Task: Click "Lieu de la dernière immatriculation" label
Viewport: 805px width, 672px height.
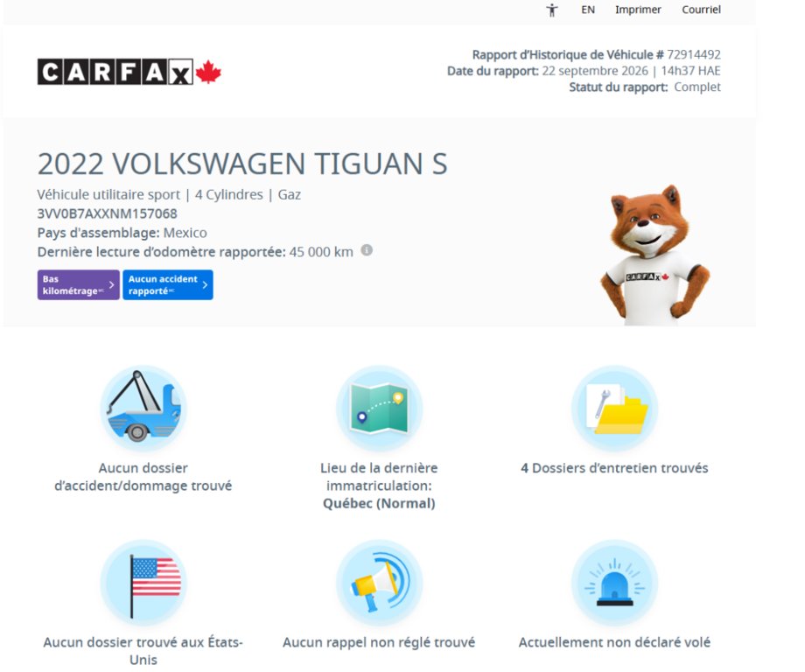Action: coord(379,477)
